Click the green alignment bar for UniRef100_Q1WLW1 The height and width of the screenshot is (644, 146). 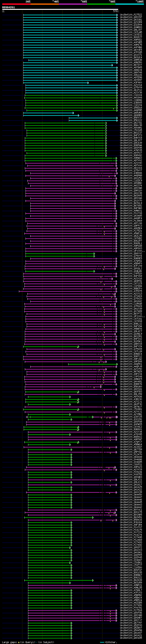click(x=60, y=271)
